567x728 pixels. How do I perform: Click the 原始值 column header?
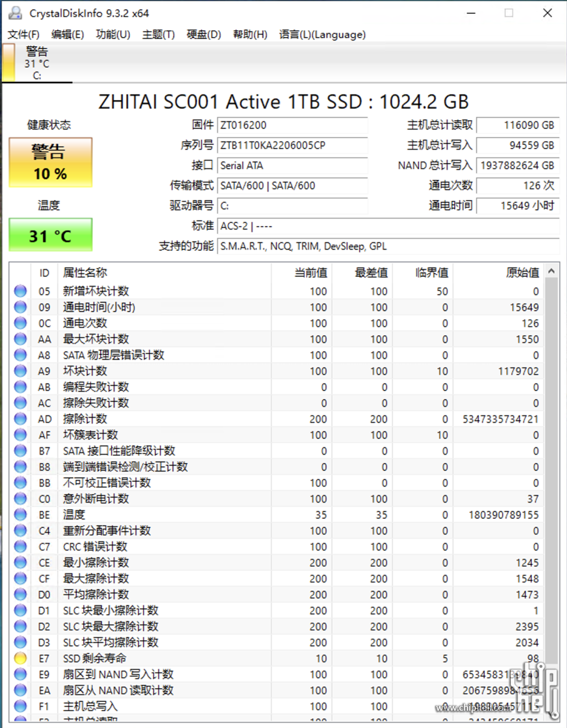pyautogui.click(x=499, y=272)
